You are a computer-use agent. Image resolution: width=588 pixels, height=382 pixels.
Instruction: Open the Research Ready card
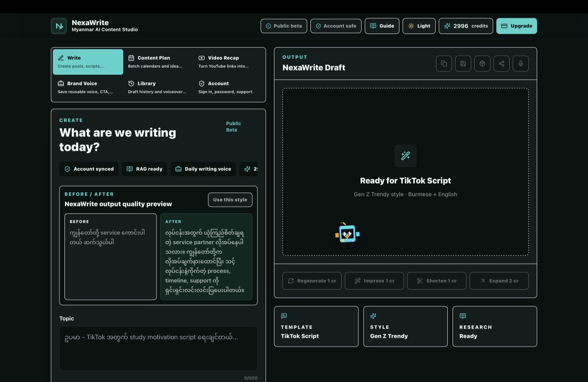(495, 326)
